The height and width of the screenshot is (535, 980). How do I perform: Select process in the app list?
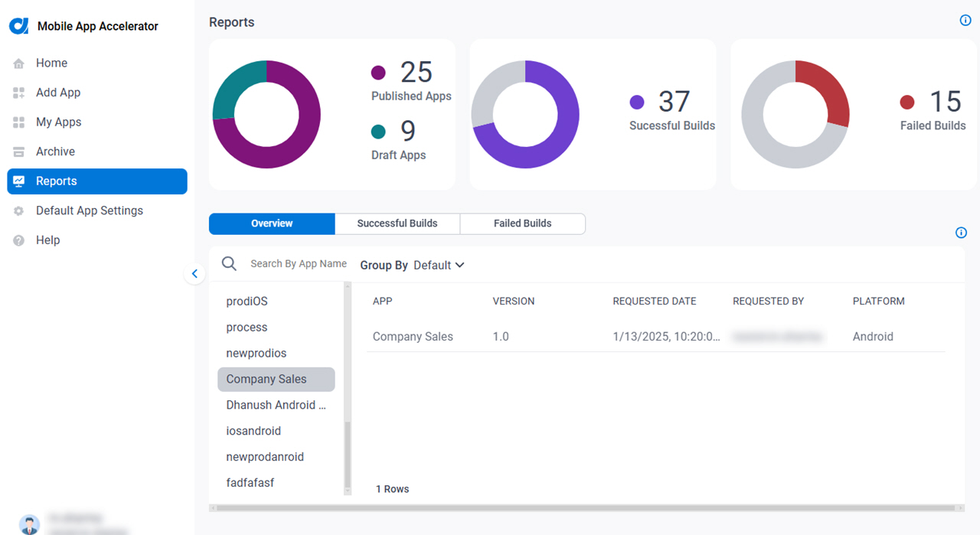tap(276, 328)
